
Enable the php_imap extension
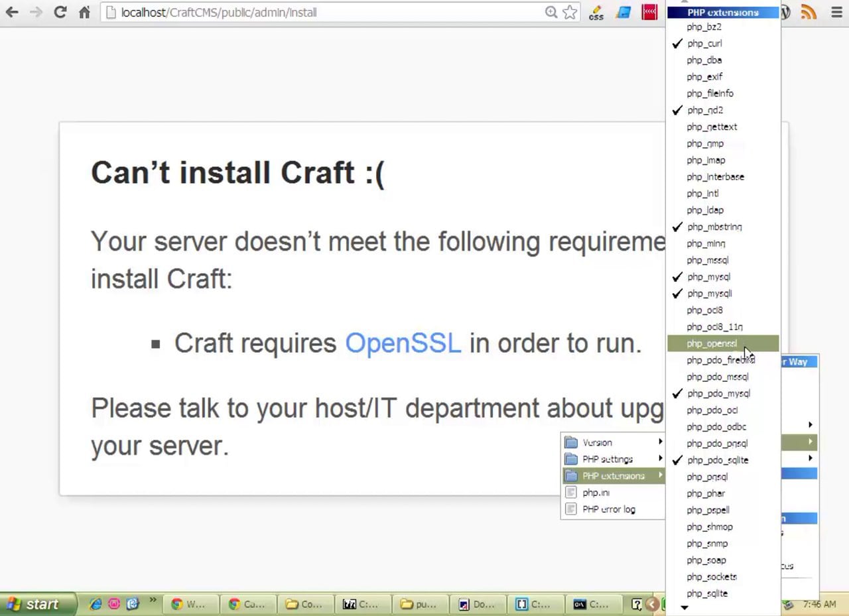tap(723, 160)
